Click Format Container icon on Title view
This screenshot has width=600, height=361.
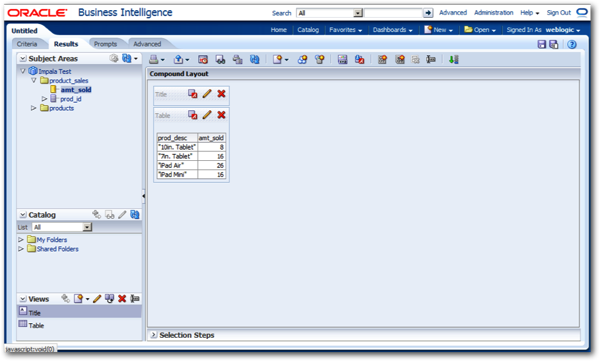click(192, 94)
